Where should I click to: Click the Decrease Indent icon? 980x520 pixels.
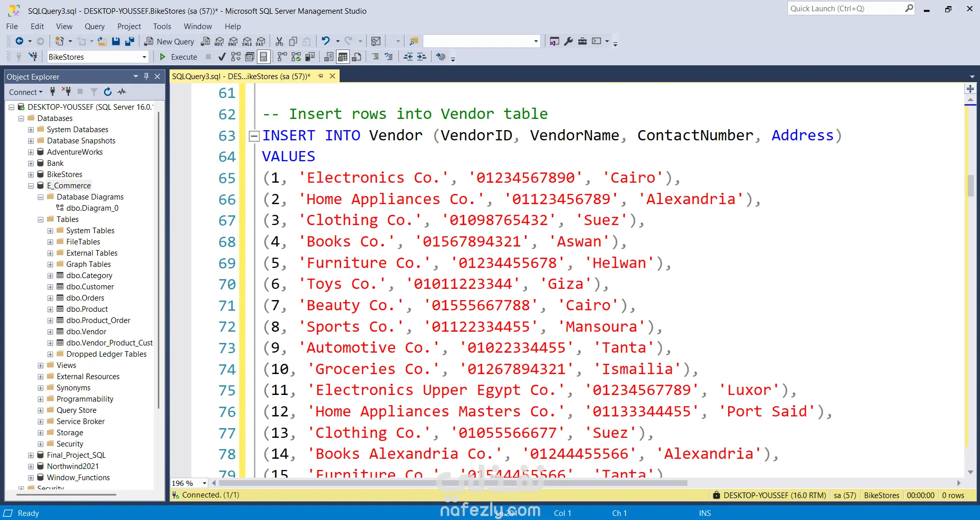408,57
